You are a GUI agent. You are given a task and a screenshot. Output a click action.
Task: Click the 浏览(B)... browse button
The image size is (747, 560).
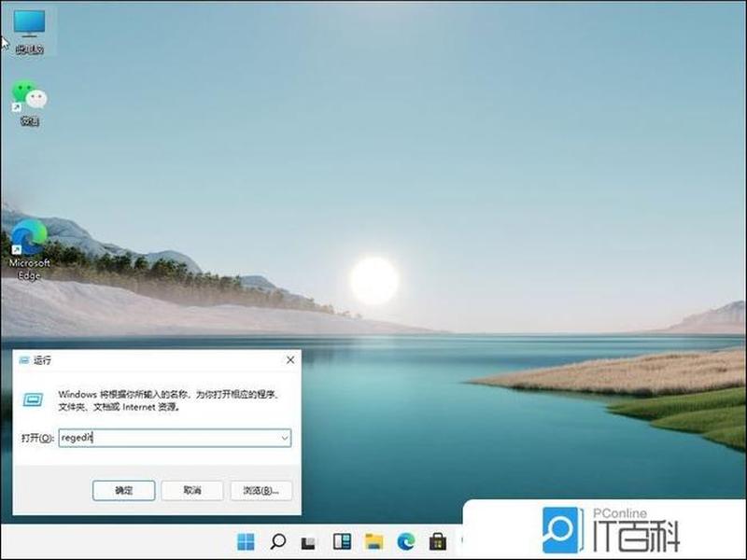261,491
